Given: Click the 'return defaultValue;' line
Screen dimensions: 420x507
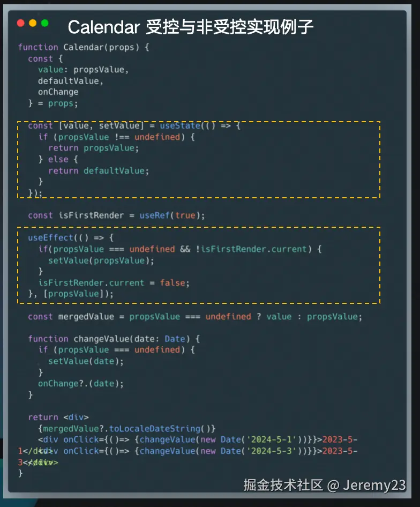Looking at the screenshot, I should [x=99, y=171].
